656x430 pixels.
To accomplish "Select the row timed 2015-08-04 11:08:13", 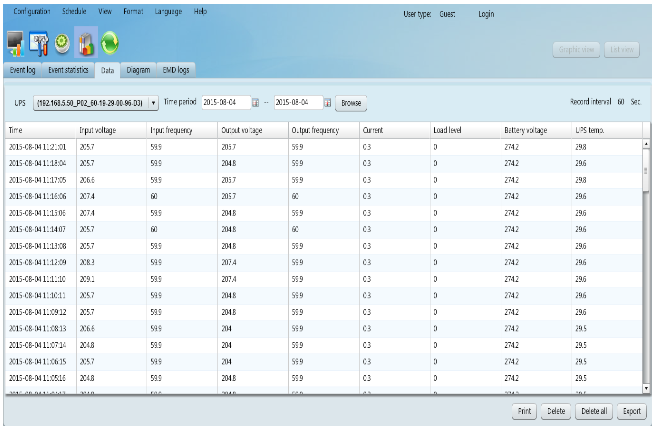I will click(x=324, y=329).
